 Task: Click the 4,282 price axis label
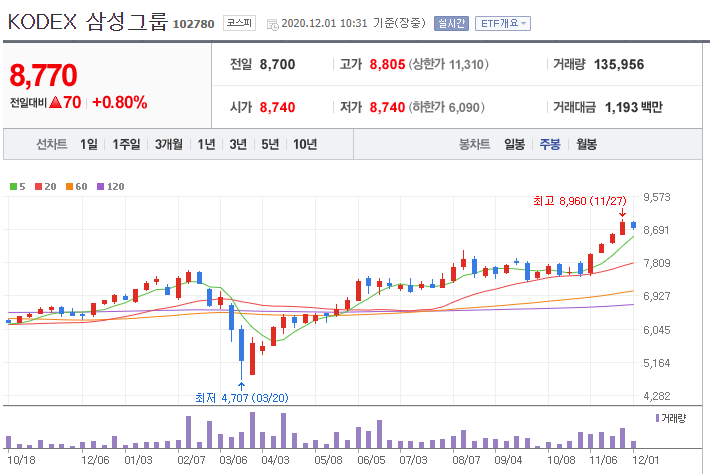coord(657,396)
